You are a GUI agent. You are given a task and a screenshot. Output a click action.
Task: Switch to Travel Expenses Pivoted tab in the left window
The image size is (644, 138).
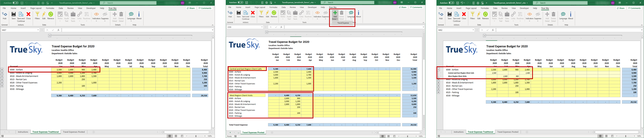[x=74, y=132]
